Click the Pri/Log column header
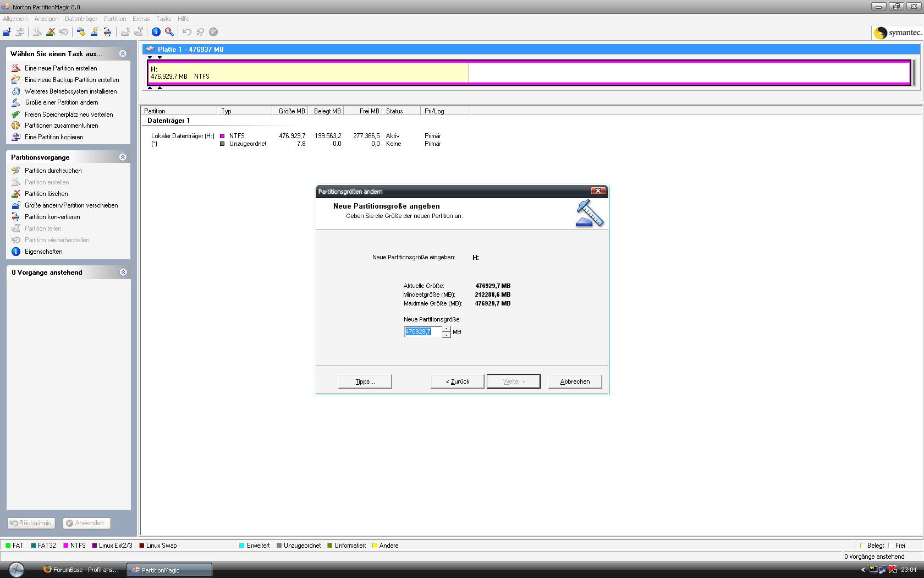Image resolution: width=924 pixels, height=578 pixels. (x=445, y=111)
